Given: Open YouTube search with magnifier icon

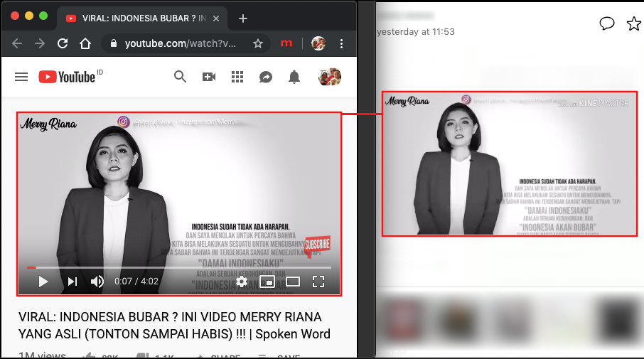Looking at the screenshot, I should (x=181, y=77).
